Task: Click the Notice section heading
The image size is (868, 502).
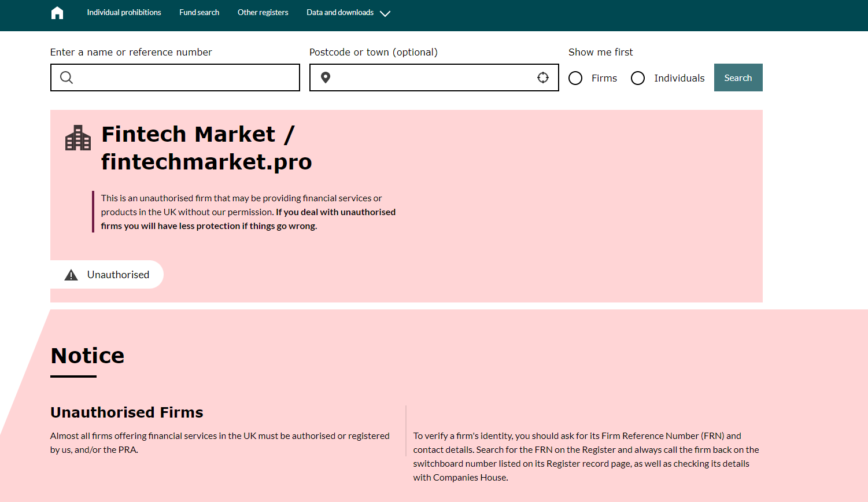Action: click(87, 356)
